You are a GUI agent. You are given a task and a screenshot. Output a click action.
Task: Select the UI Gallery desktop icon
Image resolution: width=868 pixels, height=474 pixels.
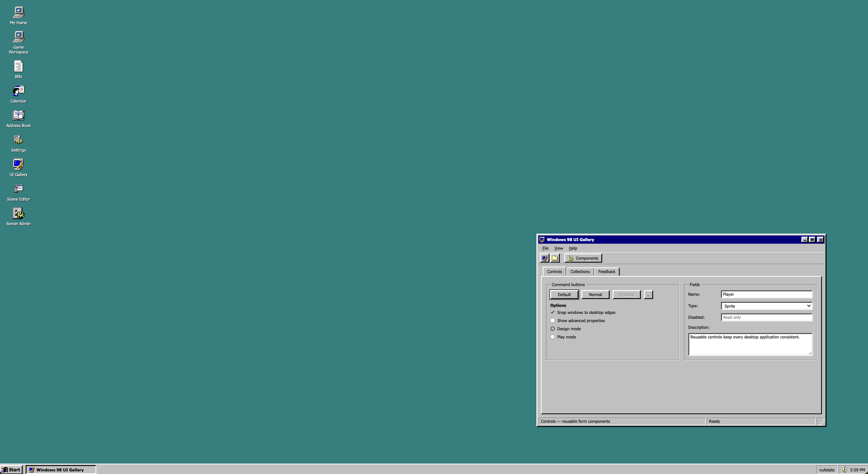(x=18, y=168)
